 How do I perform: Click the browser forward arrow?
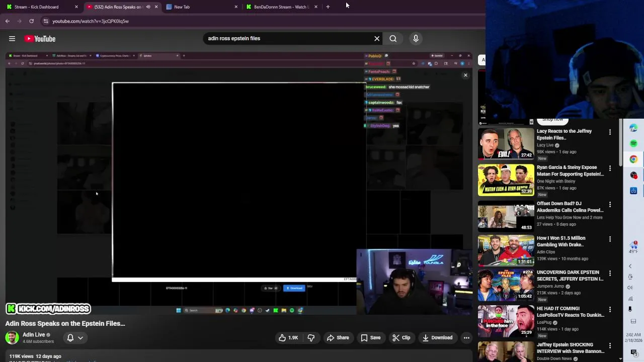[19, 21]
